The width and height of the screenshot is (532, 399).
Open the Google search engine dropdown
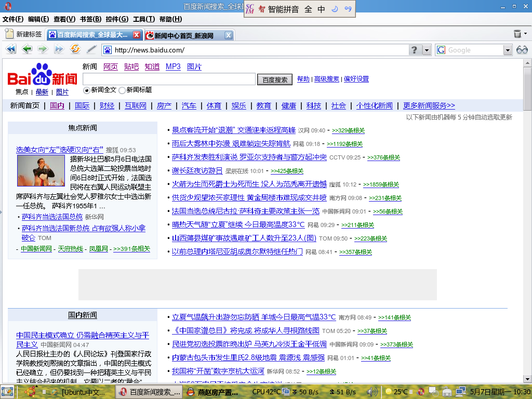coord(508,50)
